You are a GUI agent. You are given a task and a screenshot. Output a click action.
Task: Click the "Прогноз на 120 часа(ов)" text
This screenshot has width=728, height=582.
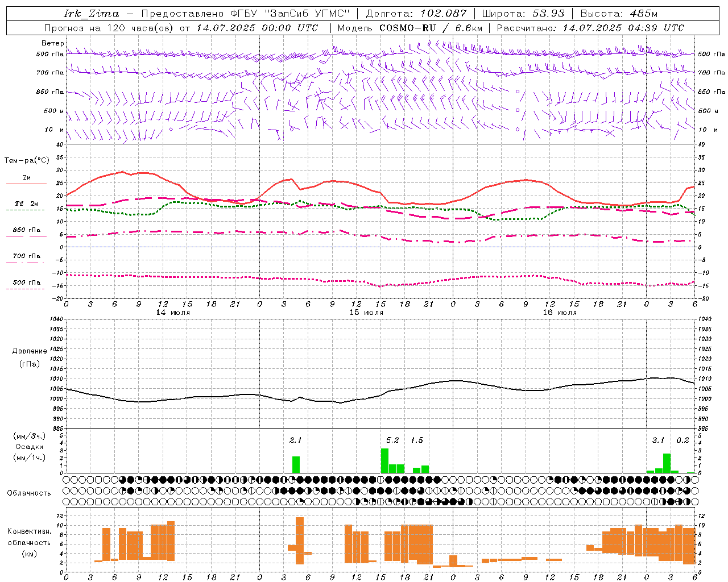click(x=110, y=28)
